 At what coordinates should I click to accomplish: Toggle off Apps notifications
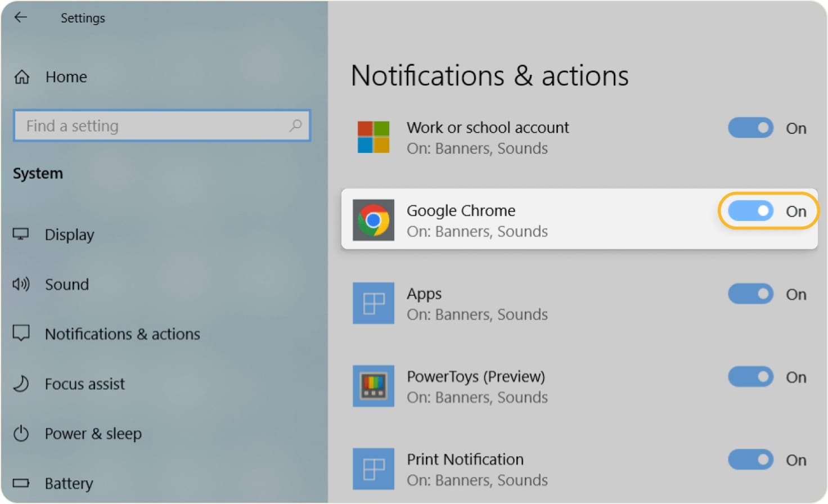[x=750, y=294]
